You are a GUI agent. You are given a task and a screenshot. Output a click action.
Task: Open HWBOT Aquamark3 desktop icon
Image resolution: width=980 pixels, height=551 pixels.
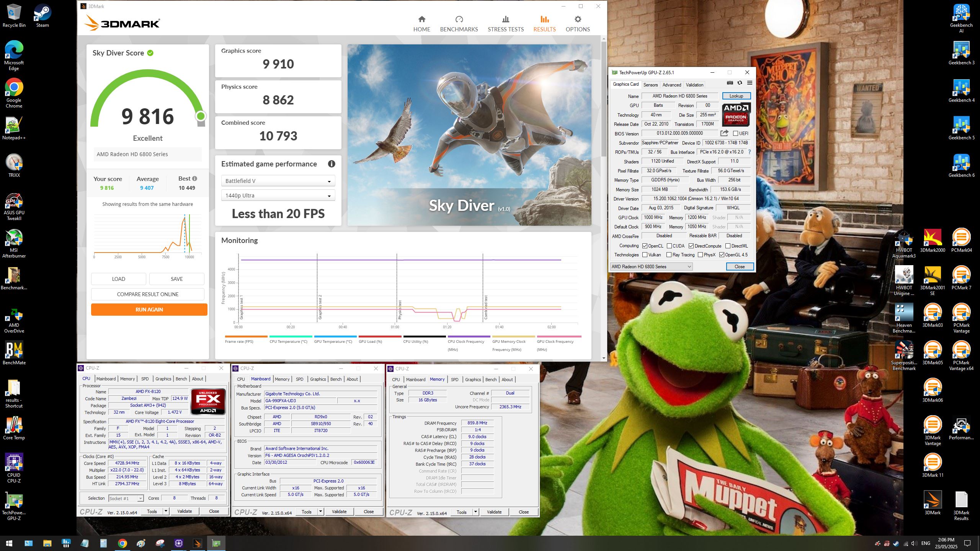click(904, 244)
